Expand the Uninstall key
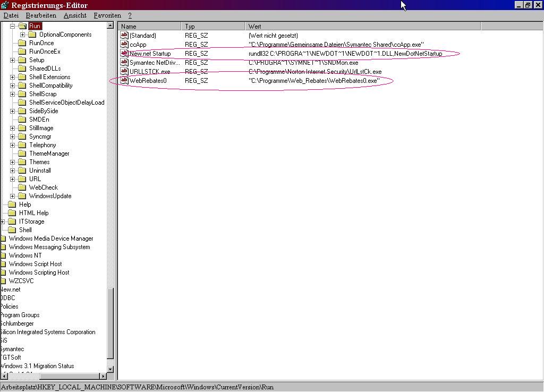544x392 pixels. pyautogui.click(x=13, y=171)
